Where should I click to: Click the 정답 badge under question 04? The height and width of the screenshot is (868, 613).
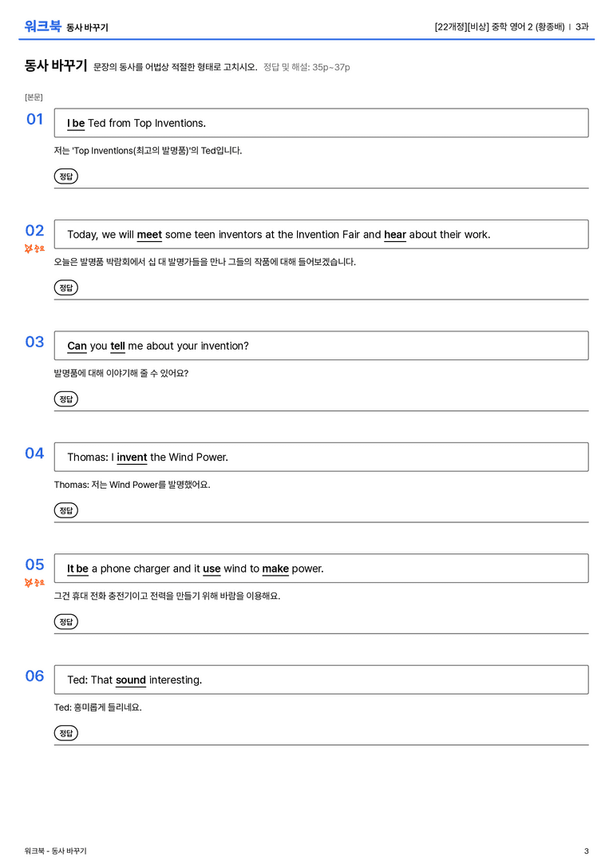point(65,509)
